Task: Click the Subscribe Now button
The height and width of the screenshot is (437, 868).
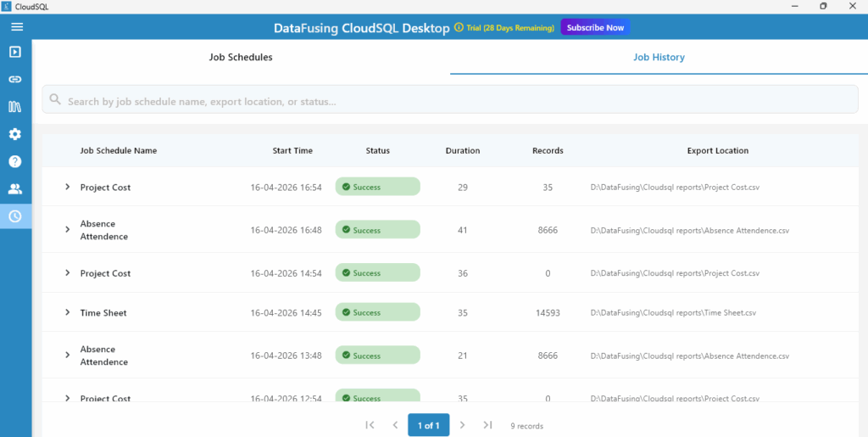Action: tap(595, 27)
